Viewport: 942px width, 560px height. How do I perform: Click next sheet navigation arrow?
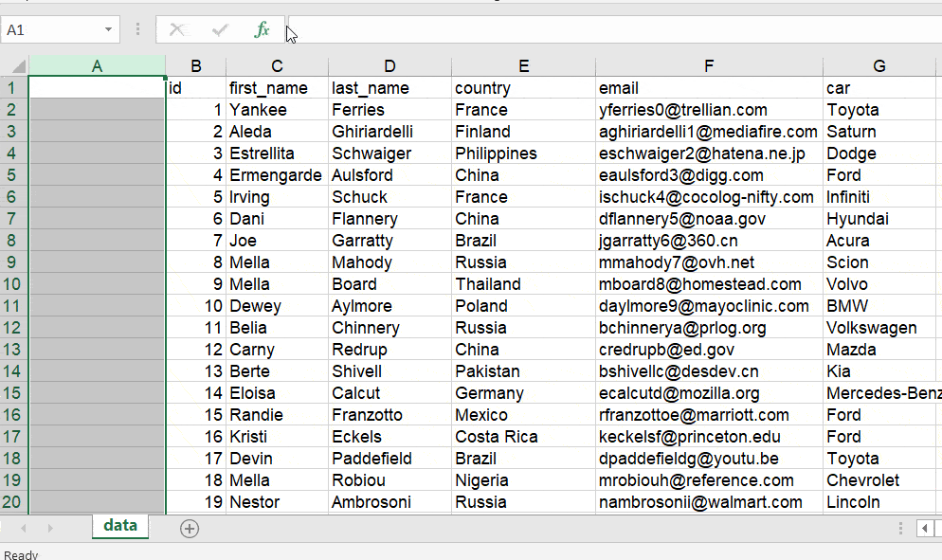(50, 528)
